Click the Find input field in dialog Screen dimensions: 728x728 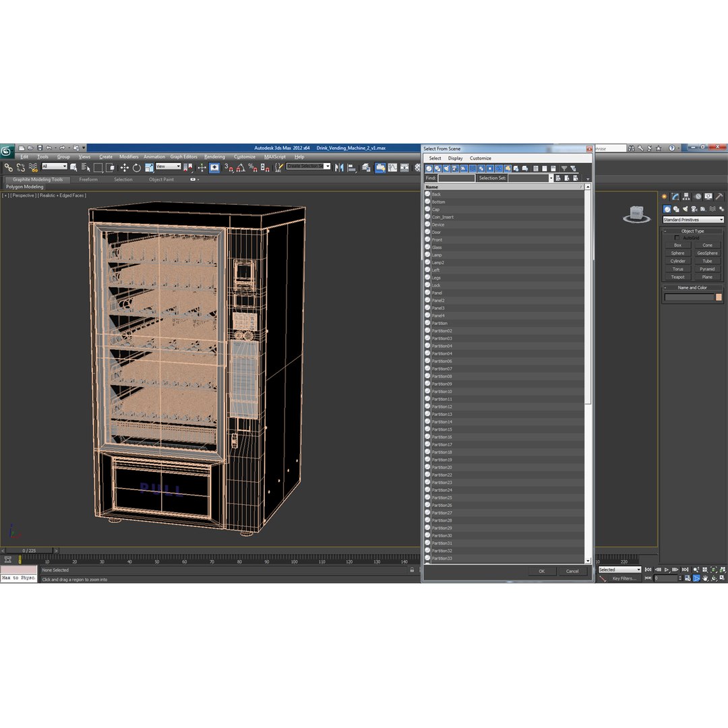pos(456,178)
